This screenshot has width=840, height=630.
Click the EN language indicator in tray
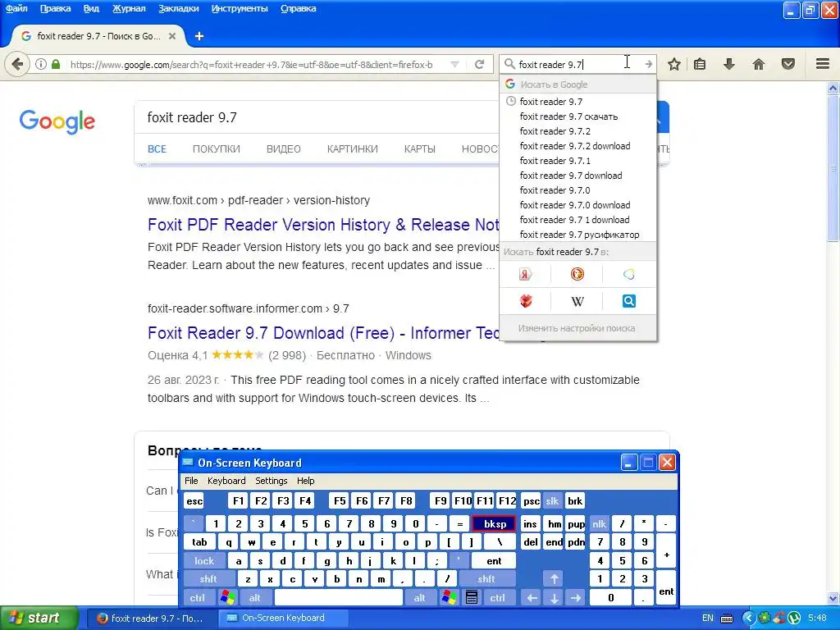pyautogui.click(x=708, y=619)
